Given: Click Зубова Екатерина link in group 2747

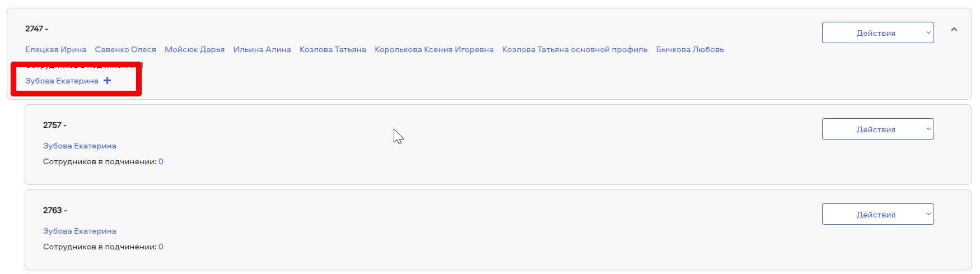Looking at the screenshot, I should pos(62,81).
